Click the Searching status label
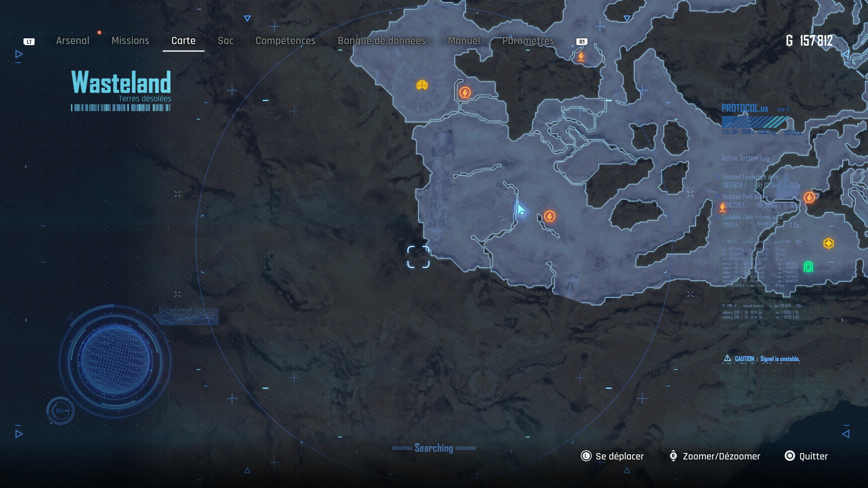Screen dimensions: 868x488 tap(434, 448)
